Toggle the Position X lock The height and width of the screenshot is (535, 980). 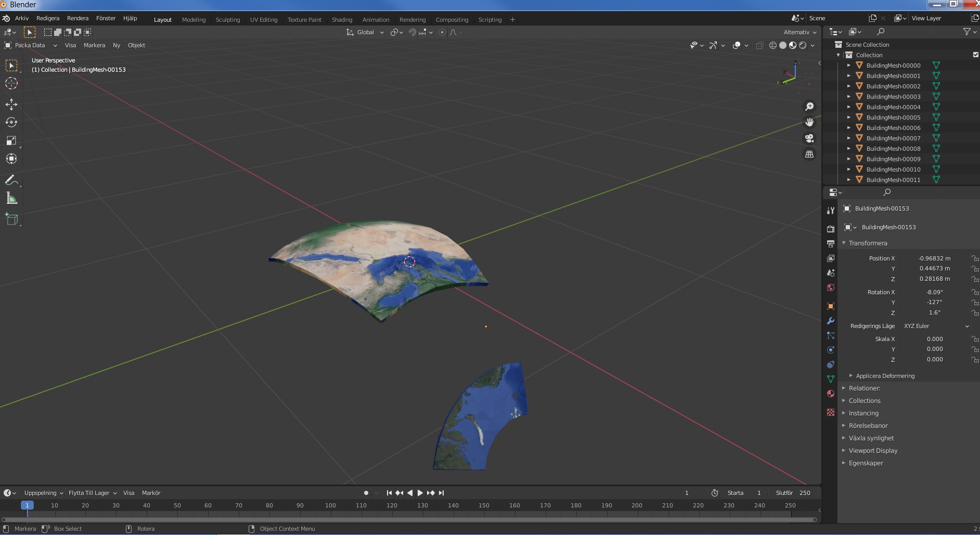[975, 258]
